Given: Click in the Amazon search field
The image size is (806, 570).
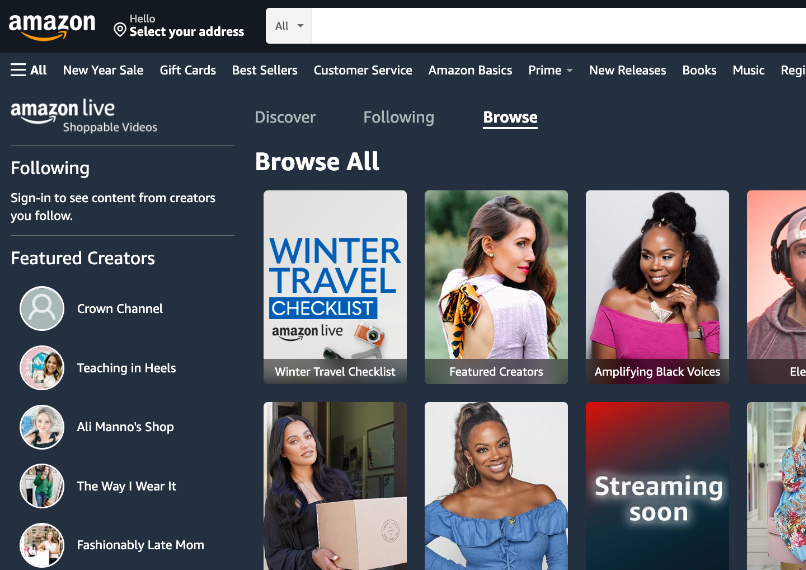Looking at the screenshot, I should coord(558,26).
